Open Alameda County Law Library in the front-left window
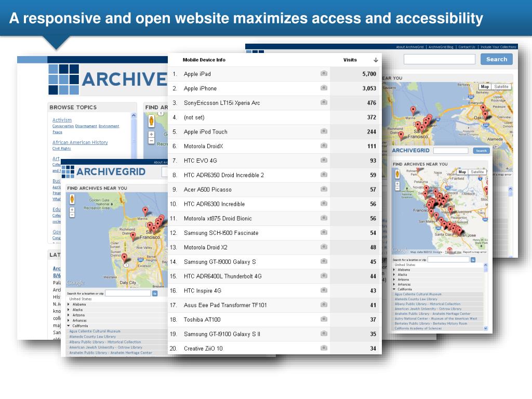Screen dimensions: 532x399 (92, 337)
